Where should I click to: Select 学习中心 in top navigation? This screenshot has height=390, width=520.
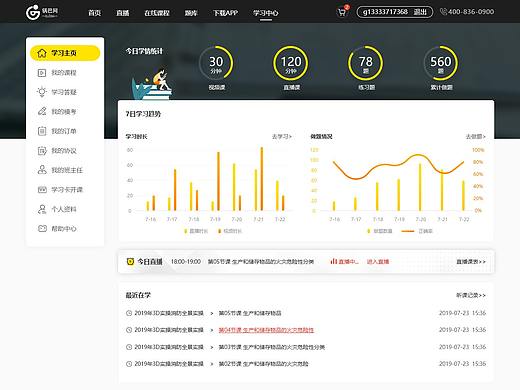point(266,13)
